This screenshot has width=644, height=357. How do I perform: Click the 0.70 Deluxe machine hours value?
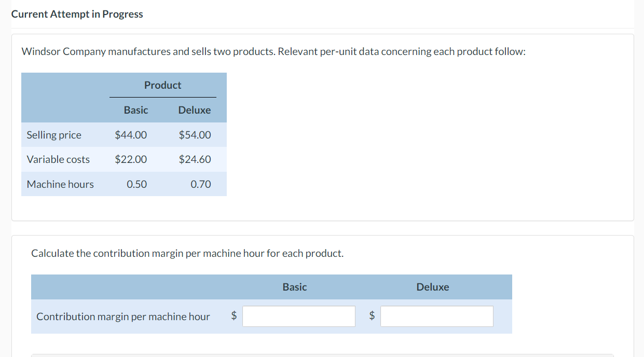(x=200, y=184)
